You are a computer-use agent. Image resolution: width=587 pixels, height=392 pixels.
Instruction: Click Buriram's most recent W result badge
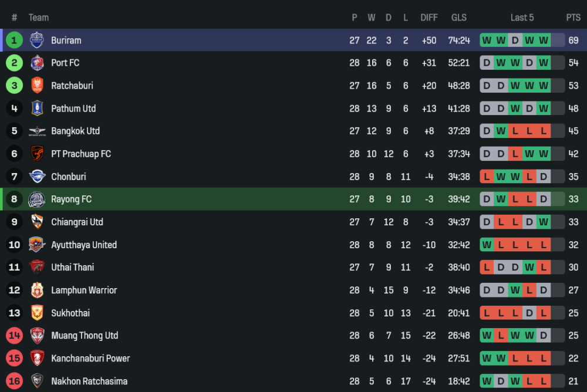coord(544,40)
